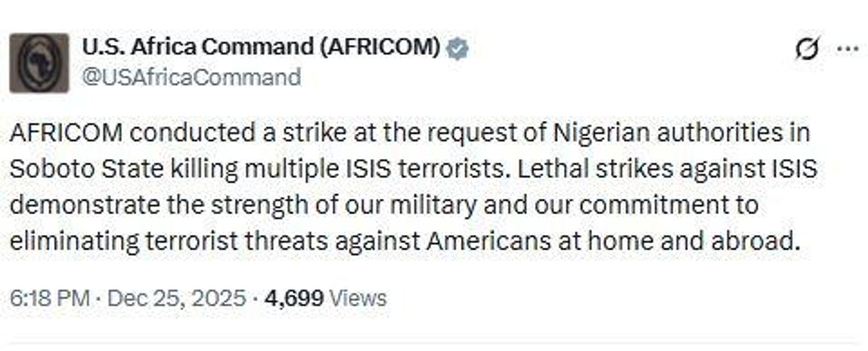Click the Dec 25, 2025 date
The width and height of the screenshot is (868, 351).
pos(177,299)
